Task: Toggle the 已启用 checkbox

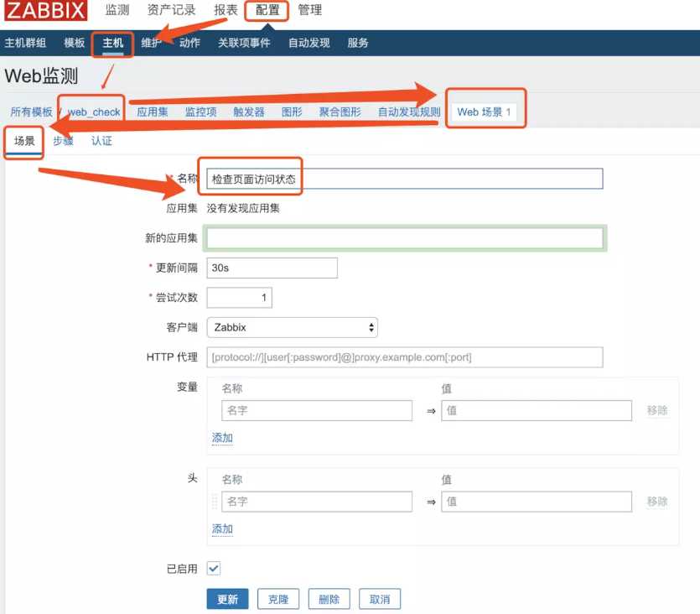Action: (214, 569)
